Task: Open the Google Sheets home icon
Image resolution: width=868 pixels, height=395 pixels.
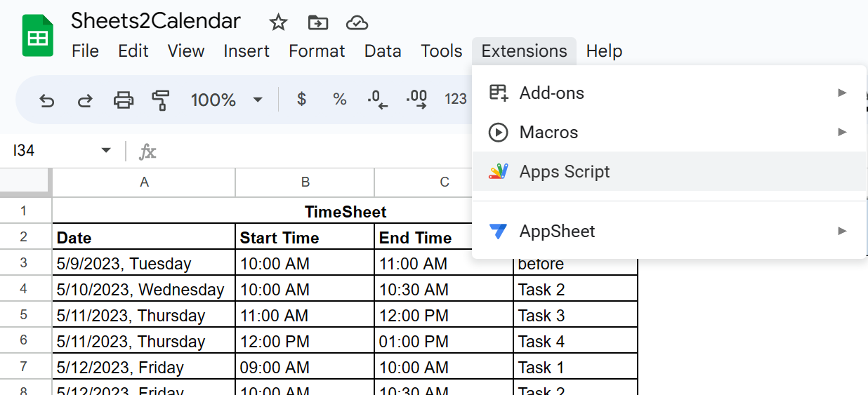Action: point(37,36)
